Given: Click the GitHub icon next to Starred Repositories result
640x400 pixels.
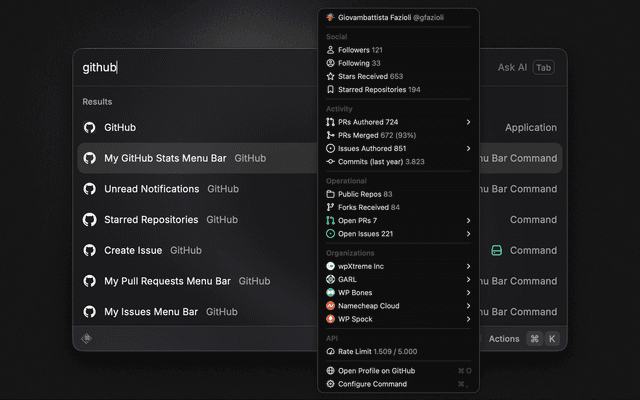Looking at the screenshot, I should [x=89, y=220].
